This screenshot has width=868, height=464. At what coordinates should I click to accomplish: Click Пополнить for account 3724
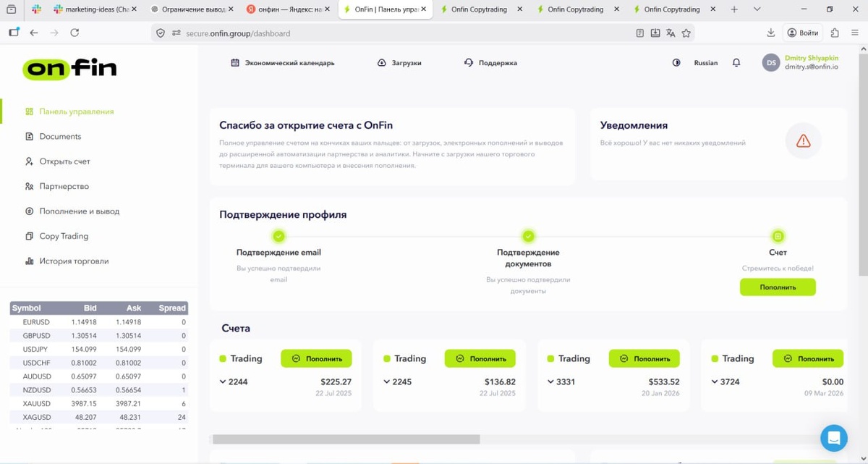808,358
